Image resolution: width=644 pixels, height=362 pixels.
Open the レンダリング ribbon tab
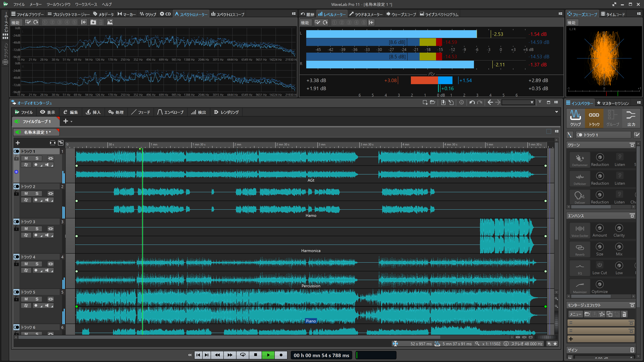pos(227,112)
